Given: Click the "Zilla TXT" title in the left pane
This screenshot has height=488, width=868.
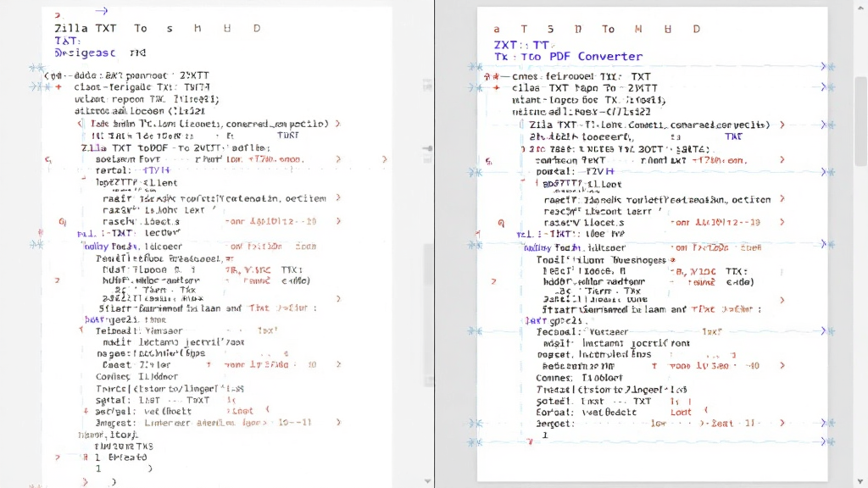Looking at the screenshot, I should tap(86, 28).
